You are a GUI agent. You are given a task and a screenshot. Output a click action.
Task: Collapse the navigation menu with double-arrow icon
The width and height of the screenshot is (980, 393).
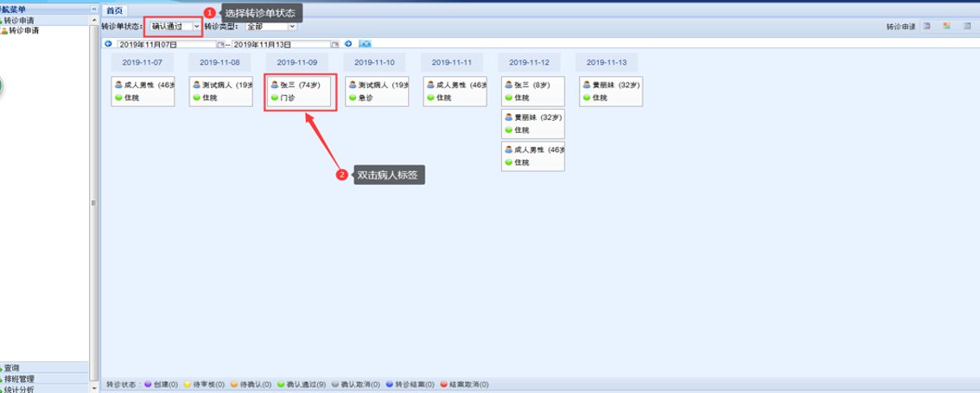click(93, 10)
